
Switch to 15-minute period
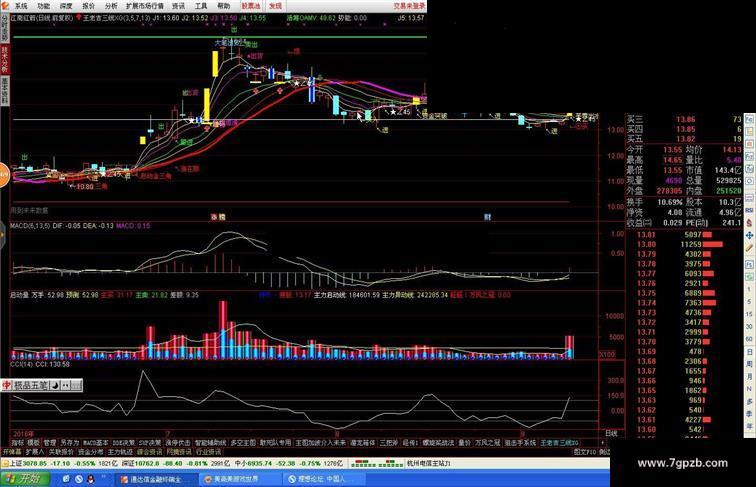click(x=749, y=314)
